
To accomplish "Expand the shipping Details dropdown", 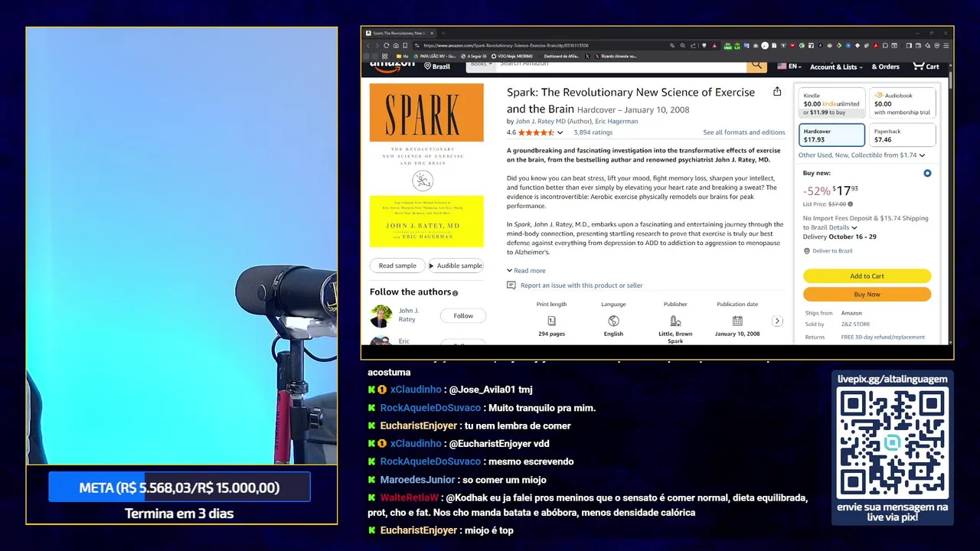I will 843,227.
